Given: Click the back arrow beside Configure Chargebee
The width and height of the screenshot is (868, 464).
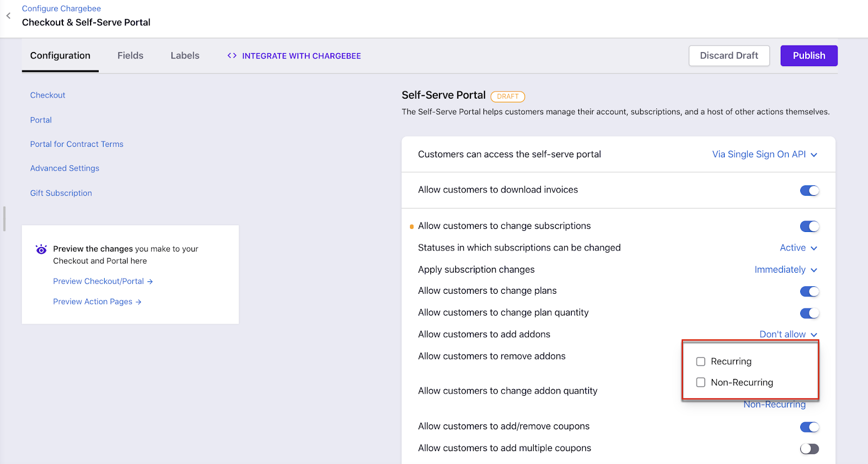Looking at the screenshot, I should pos(8,16).
